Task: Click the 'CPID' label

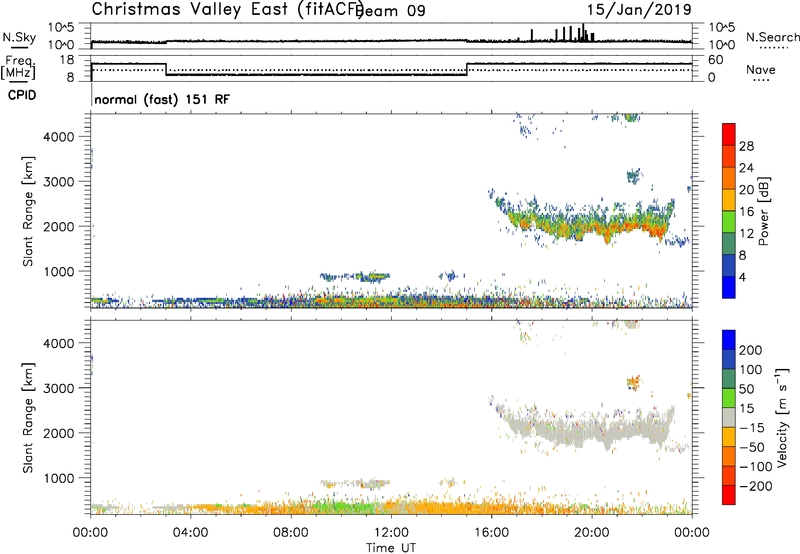Action: point(22,95)
